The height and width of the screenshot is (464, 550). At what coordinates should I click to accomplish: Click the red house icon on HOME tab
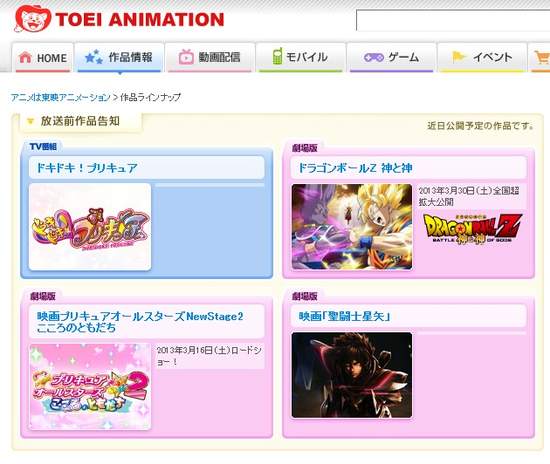[25, 57]
